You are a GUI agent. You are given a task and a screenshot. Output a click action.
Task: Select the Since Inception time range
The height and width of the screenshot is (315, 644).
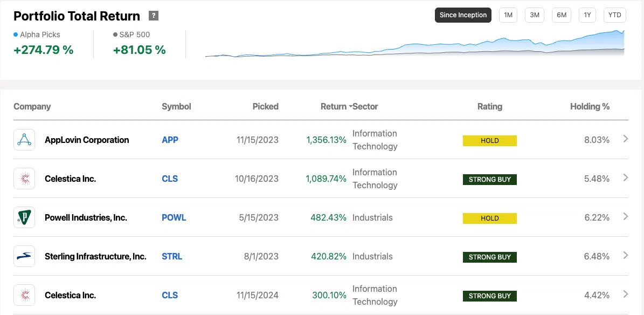tap(463, 15)
